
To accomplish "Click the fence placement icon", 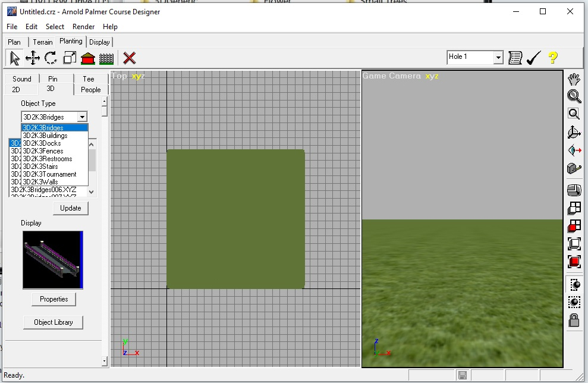I will 106,58.
